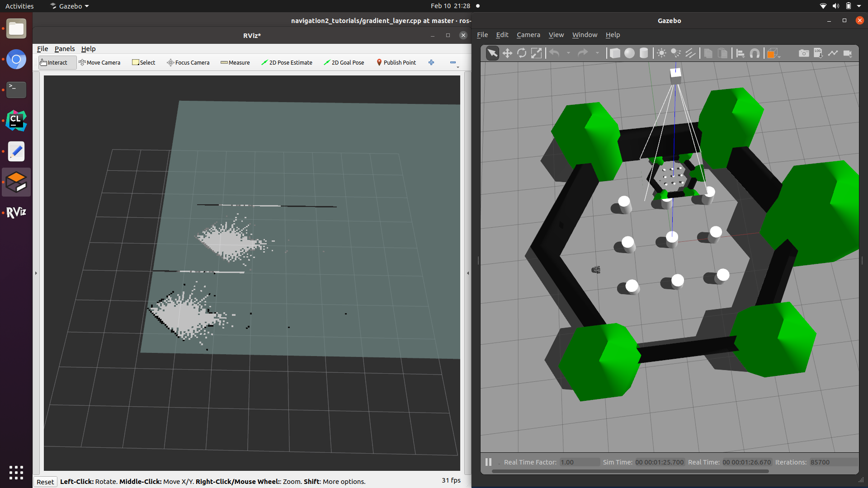The image size is (868, 488).
Task: Select the Translate tool in Gazebo
Action: [x=507, y=53]
